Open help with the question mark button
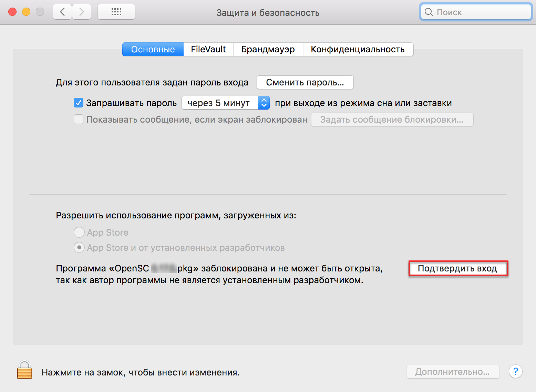The image size is (536, 392). (x=515, y=371)
